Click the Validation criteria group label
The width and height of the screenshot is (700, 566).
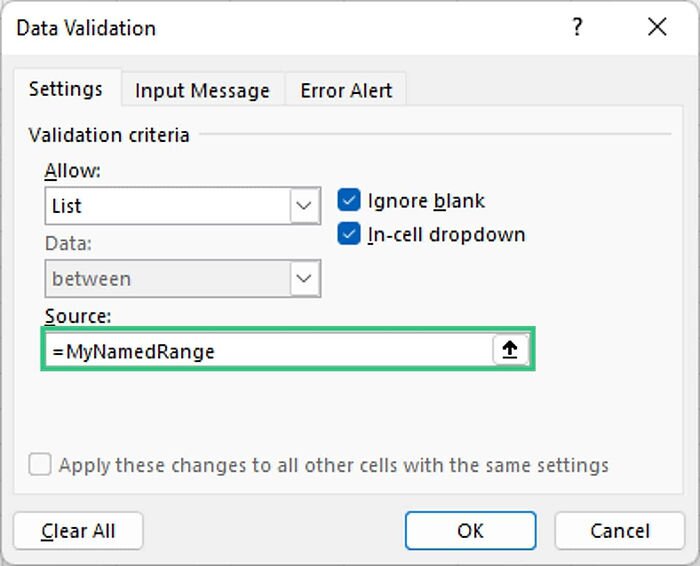click(x=109, y=135)
